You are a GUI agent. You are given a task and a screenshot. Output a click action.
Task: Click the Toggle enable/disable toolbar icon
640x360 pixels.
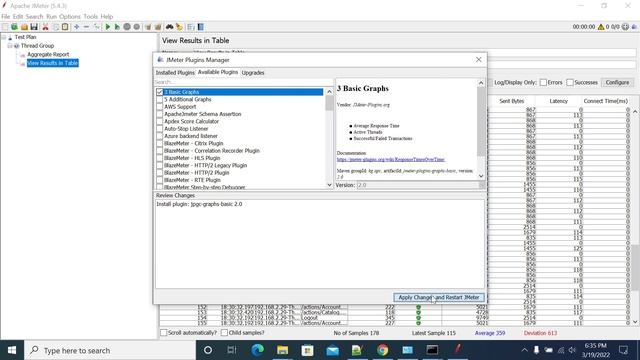coord(96,27)
